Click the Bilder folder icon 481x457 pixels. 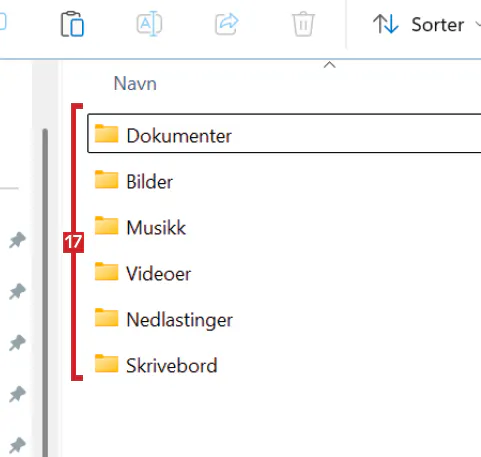point(106,179)
